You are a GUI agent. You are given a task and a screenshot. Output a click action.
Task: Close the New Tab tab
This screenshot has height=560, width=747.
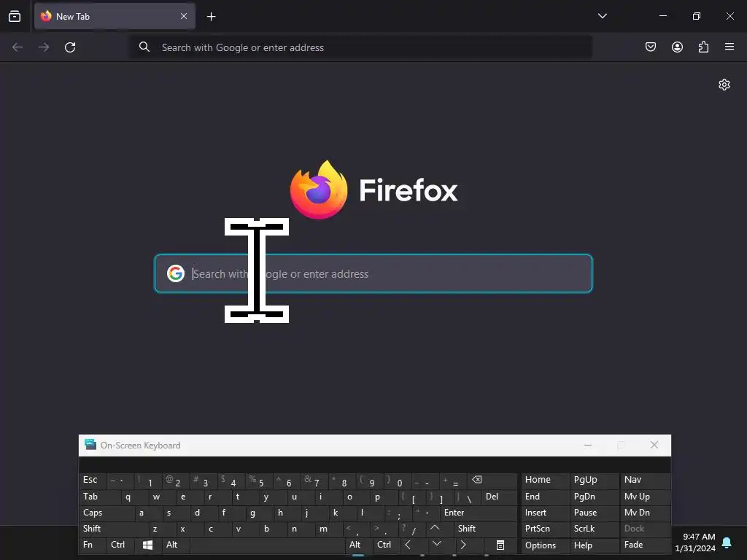point(184,16)
